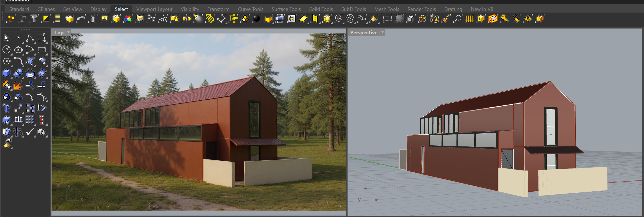Switch to the Surface Tools tab
Screen dimensions: 644x217
pyautogui.click(x=286, y=9)
